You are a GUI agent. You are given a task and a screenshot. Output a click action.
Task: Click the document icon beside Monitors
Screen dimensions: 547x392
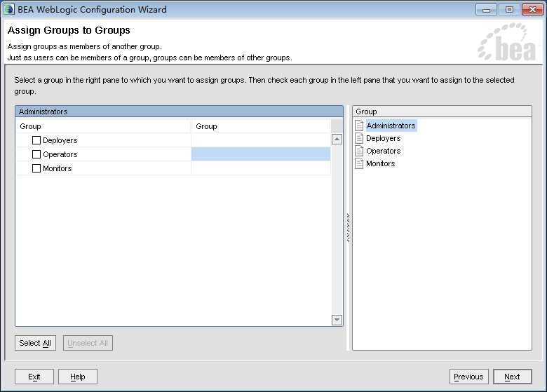coord(359,163)
